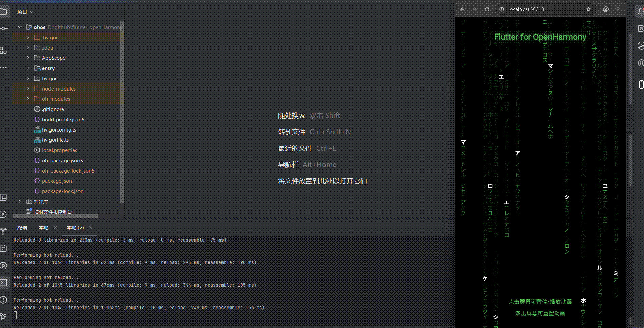Show more tool windows ellipsis icon
The width and height of the screenshot is (644, 328).
3,67
